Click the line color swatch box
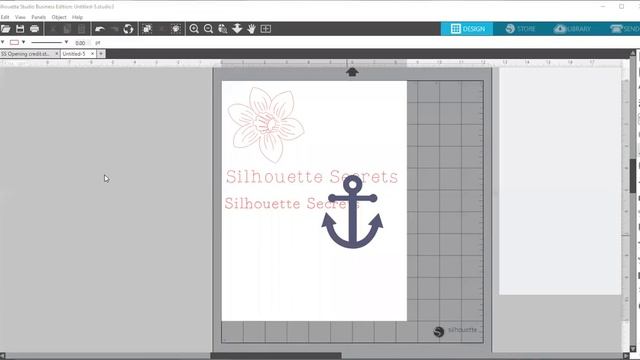 14,42
